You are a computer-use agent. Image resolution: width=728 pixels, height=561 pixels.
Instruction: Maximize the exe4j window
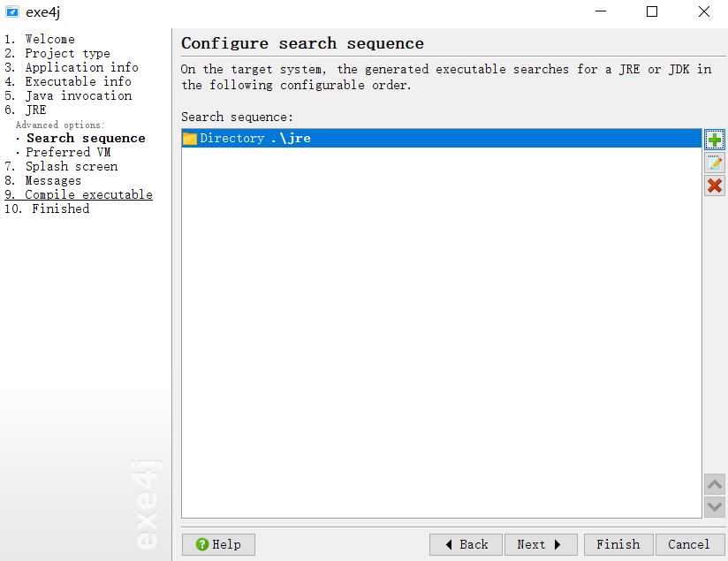(652, 11)
